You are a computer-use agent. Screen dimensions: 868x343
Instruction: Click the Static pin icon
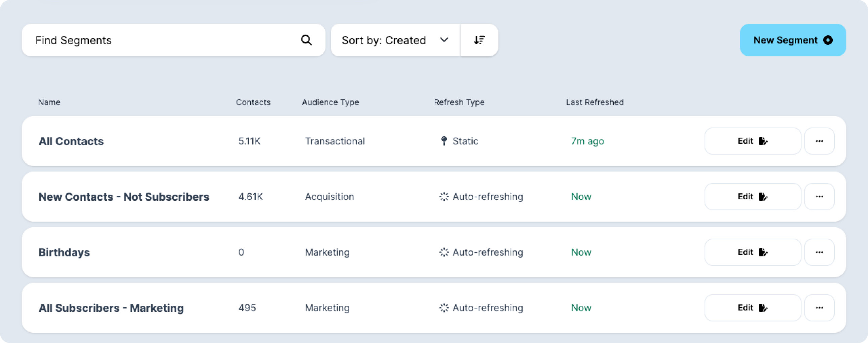pos(444,141)
